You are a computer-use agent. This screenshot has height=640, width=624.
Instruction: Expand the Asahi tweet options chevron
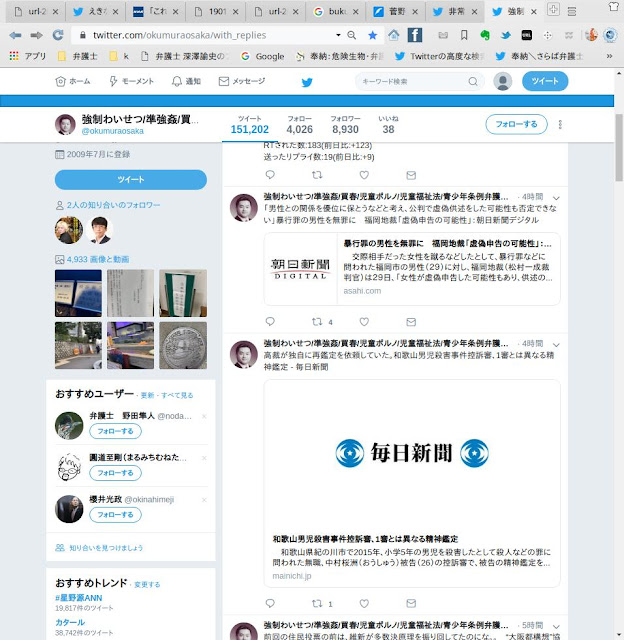pyautogui.click(x=556, y=198)
